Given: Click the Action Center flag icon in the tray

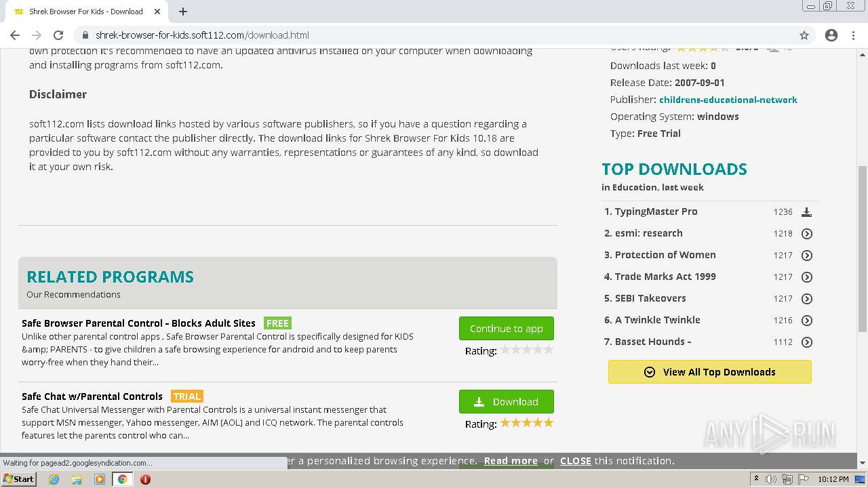Looking at the screenshot, I should (x=802, y=479).
